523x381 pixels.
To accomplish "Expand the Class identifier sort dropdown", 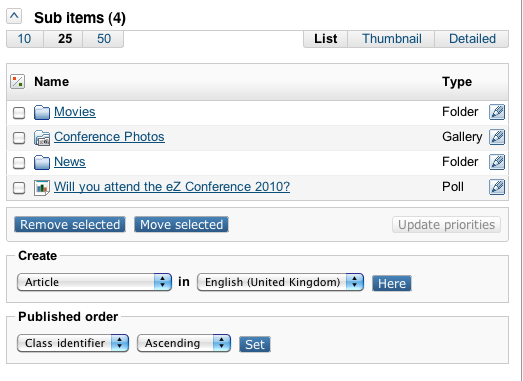I will [x=73, y=343].
